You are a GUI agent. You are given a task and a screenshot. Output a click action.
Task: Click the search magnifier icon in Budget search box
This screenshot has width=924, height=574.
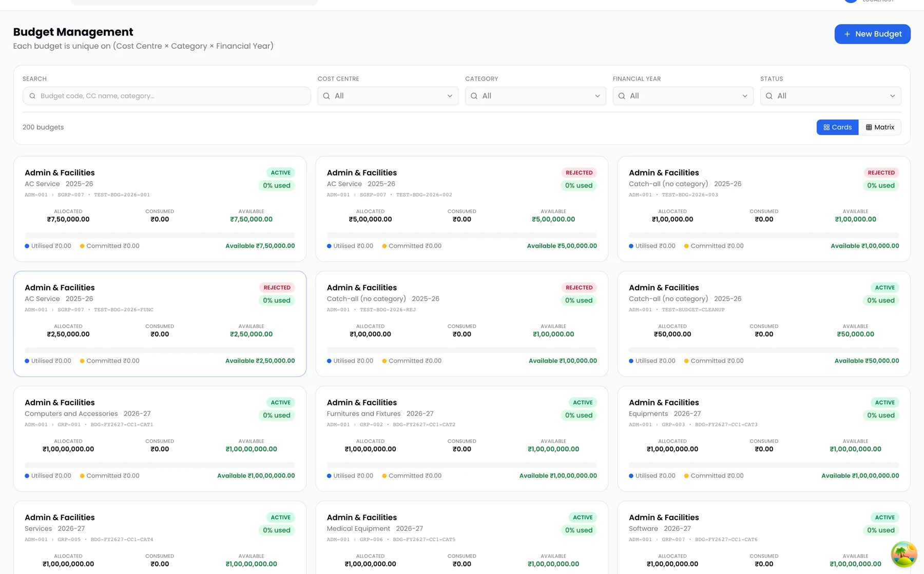32,96
